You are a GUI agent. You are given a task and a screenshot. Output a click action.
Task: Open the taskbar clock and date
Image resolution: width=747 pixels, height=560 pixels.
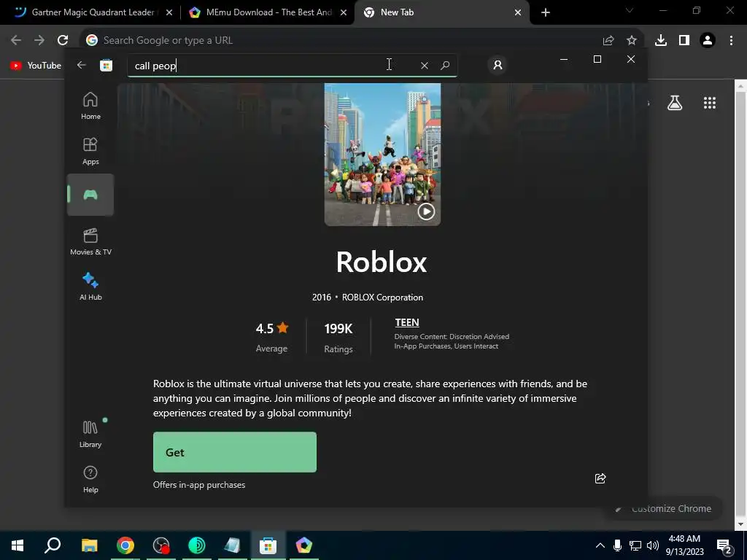(684, 545)
